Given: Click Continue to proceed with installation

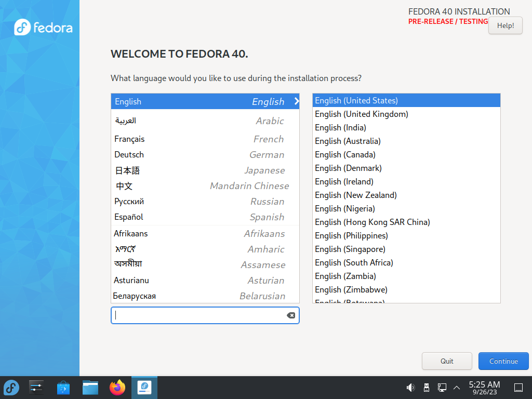Looking at the screenshot, I should 503,361.
